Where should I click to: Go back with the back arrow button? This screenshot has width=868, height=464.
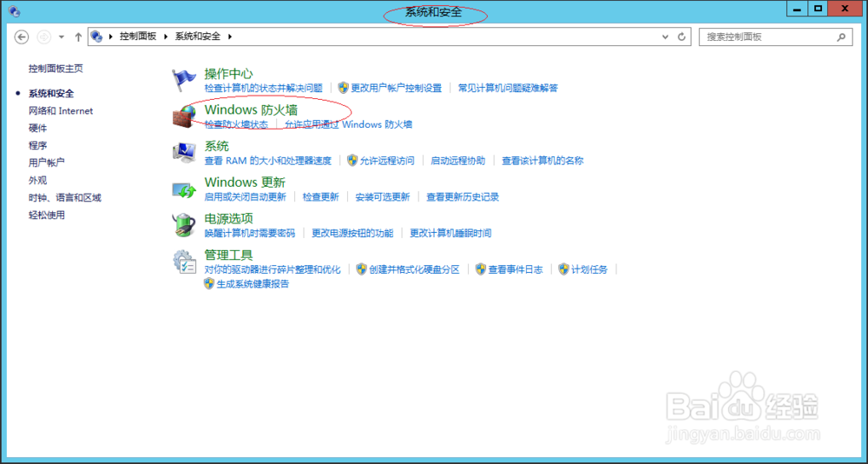pos(21,36)
